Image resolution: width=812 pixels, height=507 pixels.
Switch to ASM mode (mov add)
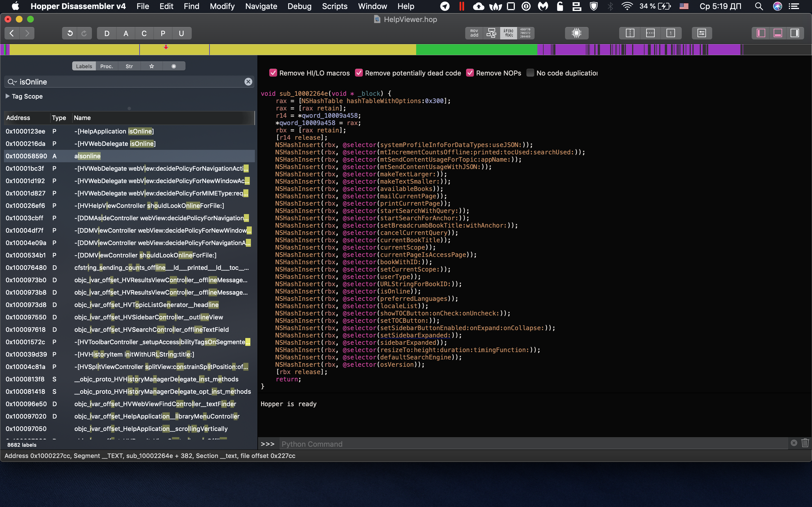(x=474, y=33)
